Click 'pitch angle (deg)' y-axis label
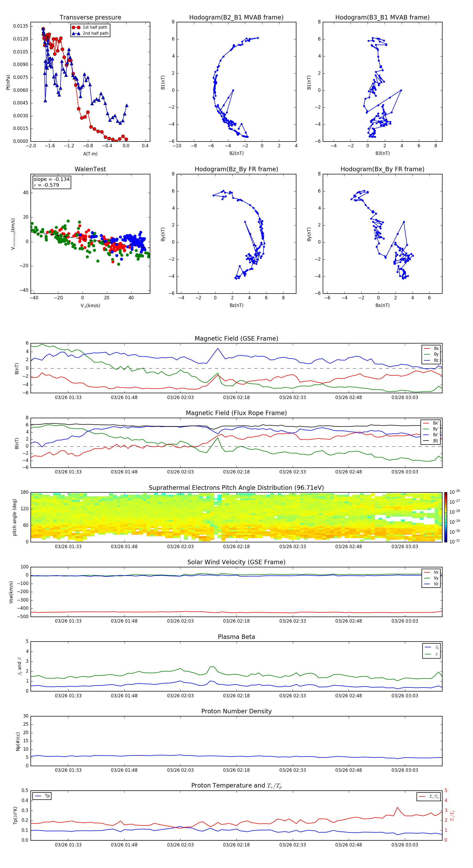 tap(14, 517)
